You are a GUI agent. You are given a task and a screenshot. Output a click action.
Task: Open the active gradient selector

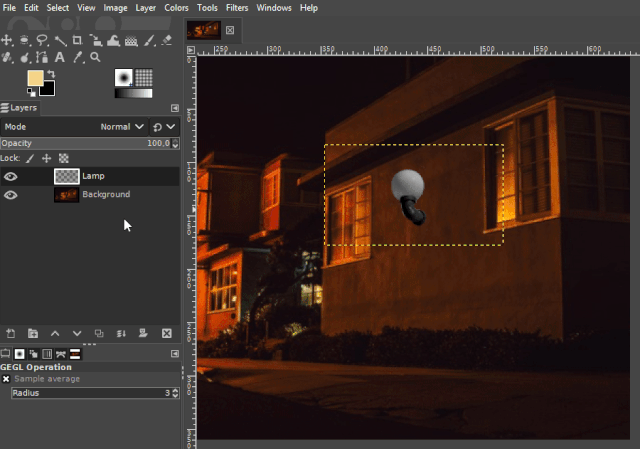pyautogui.click(x=133, y=93)
